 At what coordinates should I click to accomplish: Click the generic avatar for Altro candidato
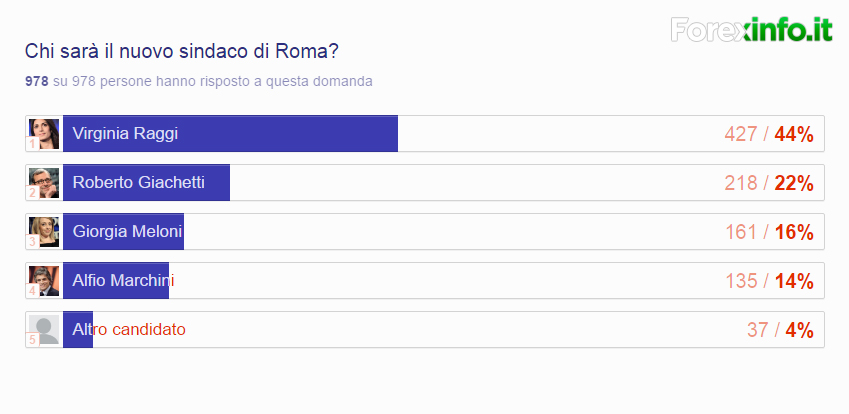point(44,330)
